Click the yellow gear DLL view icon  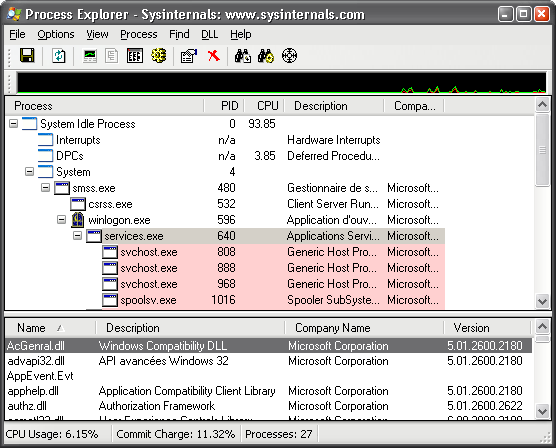pyautogui.click(x=159, y=56)
